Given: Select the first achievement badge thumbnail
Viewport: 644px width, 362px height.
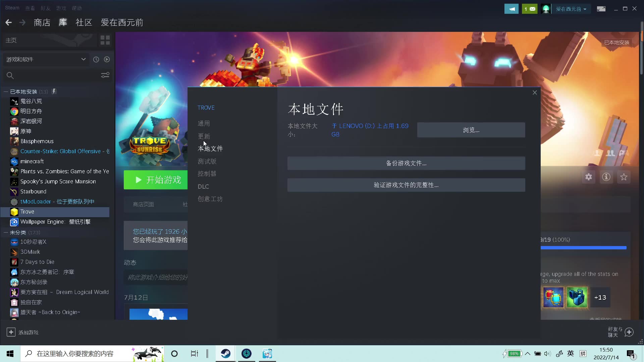Looking at the screenshot, I should pos(553,297).
